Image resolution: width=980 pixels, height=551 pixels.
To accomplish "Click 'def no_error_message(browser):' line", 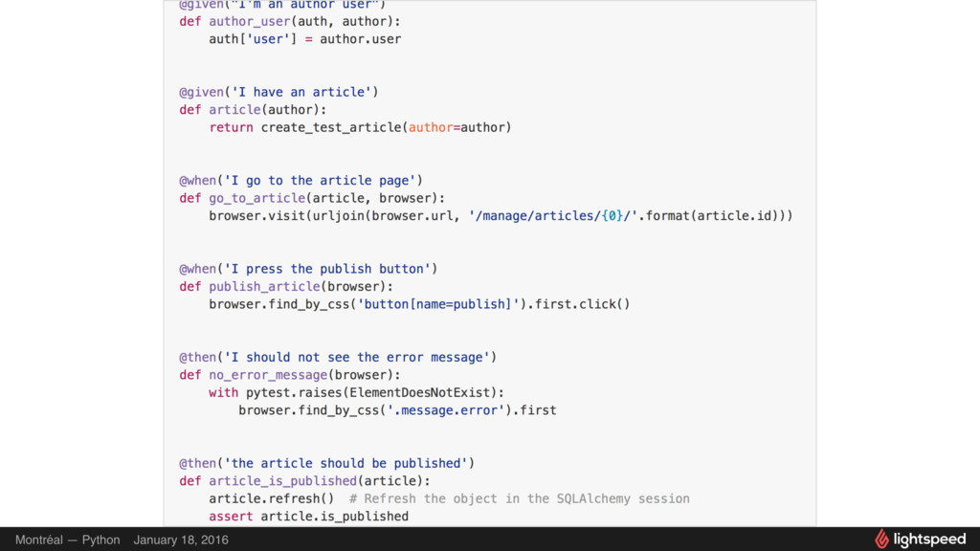I will (290, 375).
